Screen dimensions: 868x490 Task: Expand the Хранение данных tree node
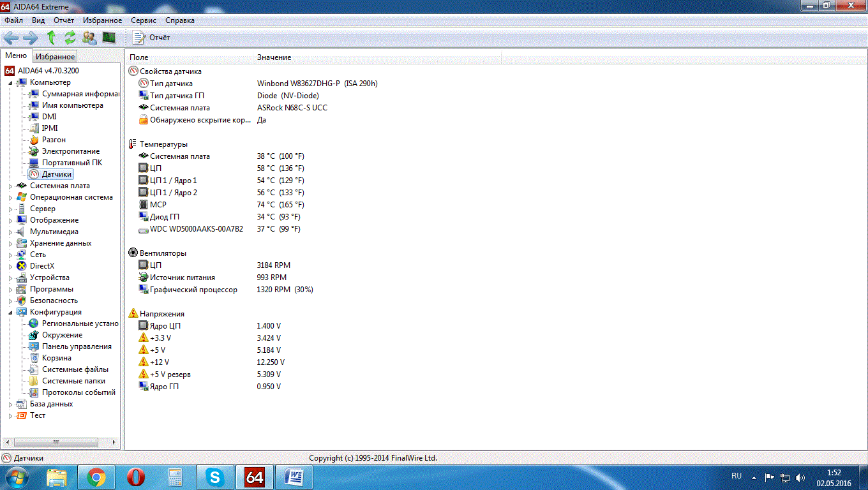(10, 243)
